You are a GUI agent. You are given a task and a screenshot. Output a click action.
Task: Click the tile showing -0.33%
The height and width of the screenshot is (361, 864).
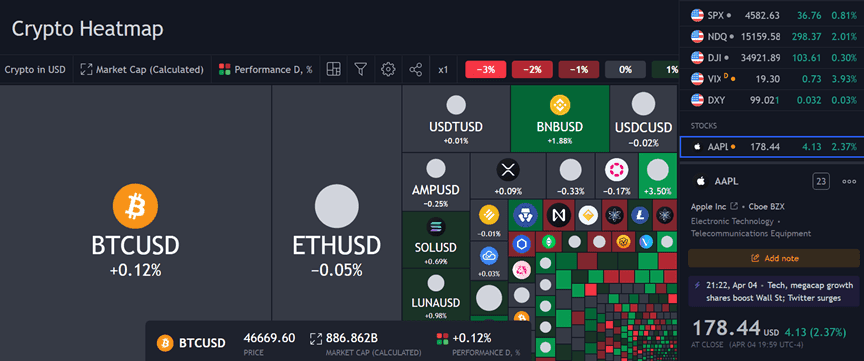[x=570, y=175]
